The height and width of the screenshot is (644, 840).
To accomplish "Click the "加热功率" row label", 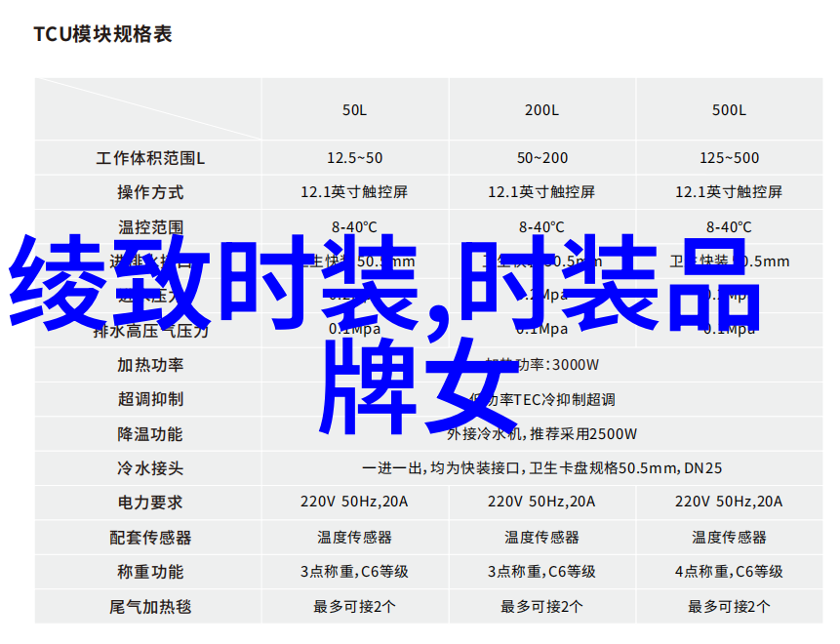I will 150,365.
